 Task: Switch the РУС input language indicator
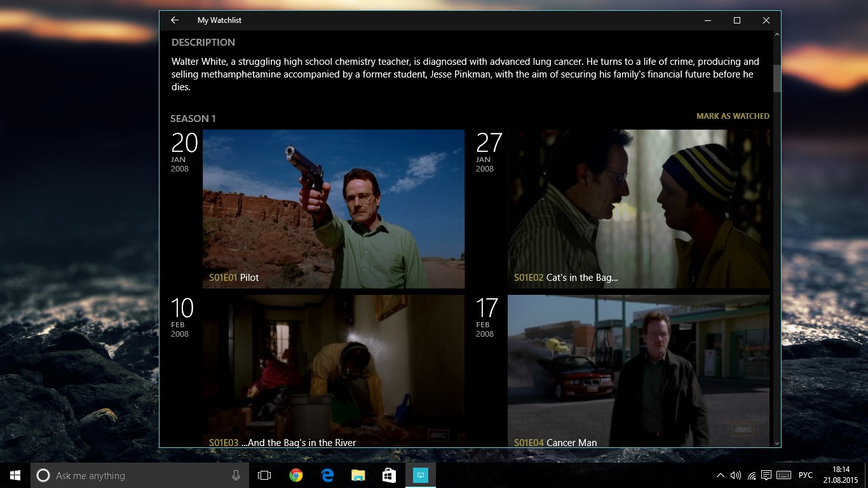point(806,475)
